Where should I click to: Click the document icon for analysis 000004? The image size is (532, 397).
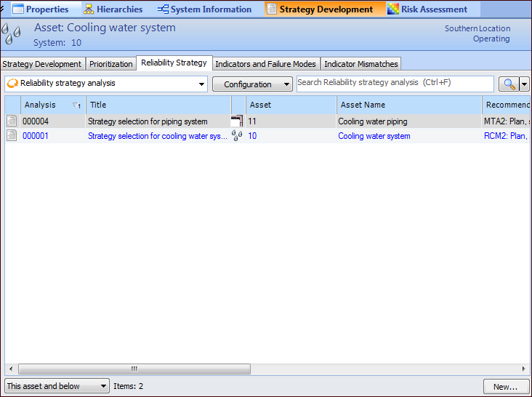pyautogui.click(x=12, y=121)
